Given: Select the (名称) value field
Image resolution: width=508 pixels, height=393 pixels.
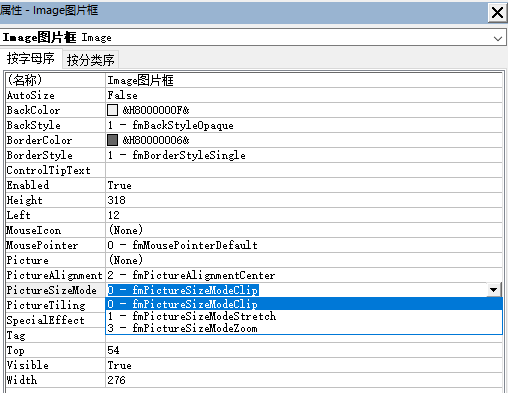Looking at the screenshot, I should [304, 80].
